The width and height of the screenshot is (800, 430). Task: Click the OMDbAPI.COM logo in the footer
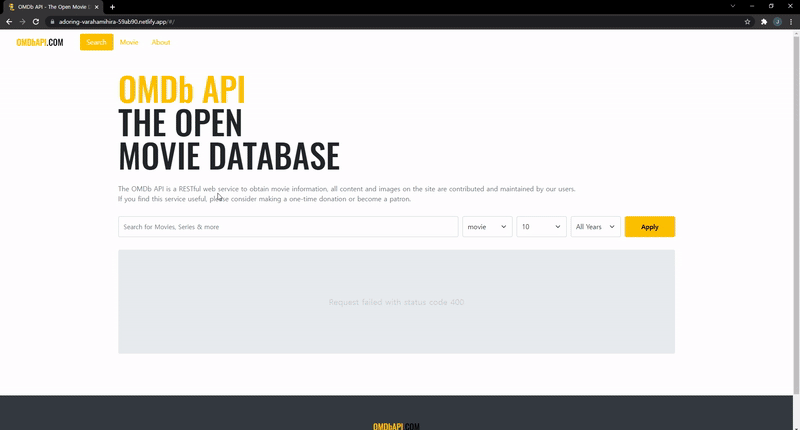(x=396, y=426)
